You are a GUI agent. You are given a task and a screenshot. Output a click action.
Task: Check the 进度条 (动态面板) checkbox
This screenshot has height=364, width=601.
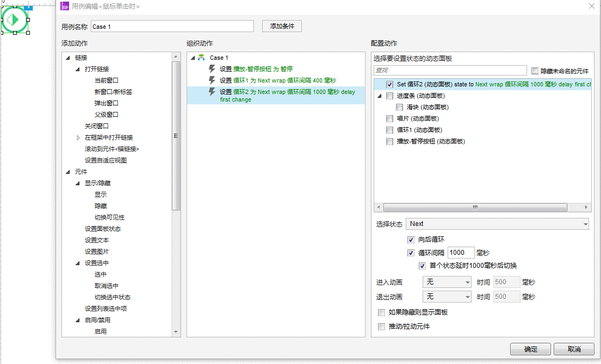click(x=389, y=96)
